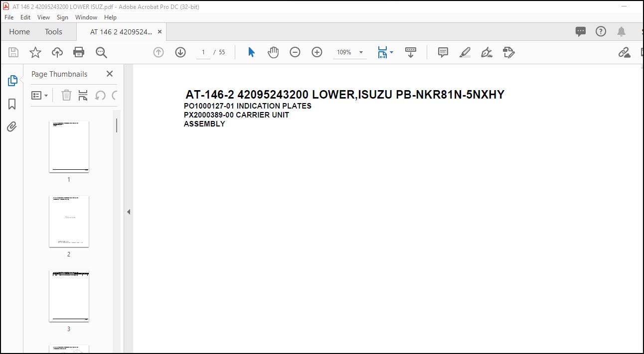Upload the file to cloud storage
This screenshot has height=354, width=644.
click(x=57, y=52)
